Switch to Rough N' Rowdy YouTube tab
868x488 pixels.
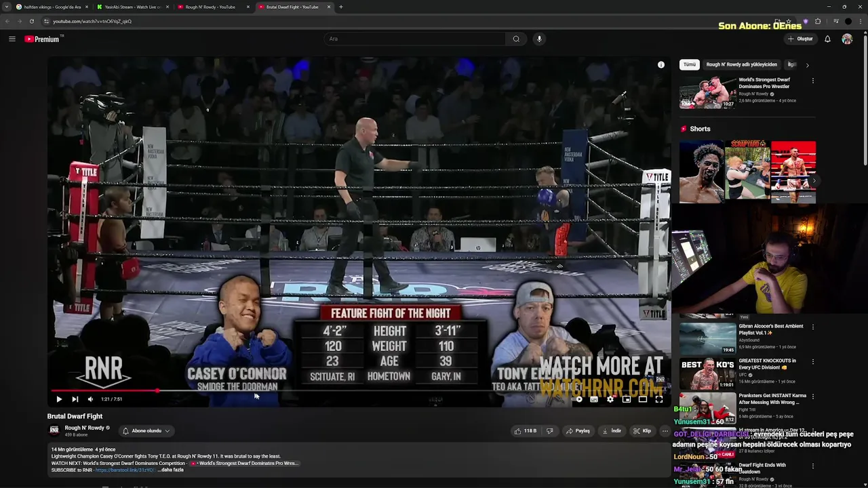(213, 7)
